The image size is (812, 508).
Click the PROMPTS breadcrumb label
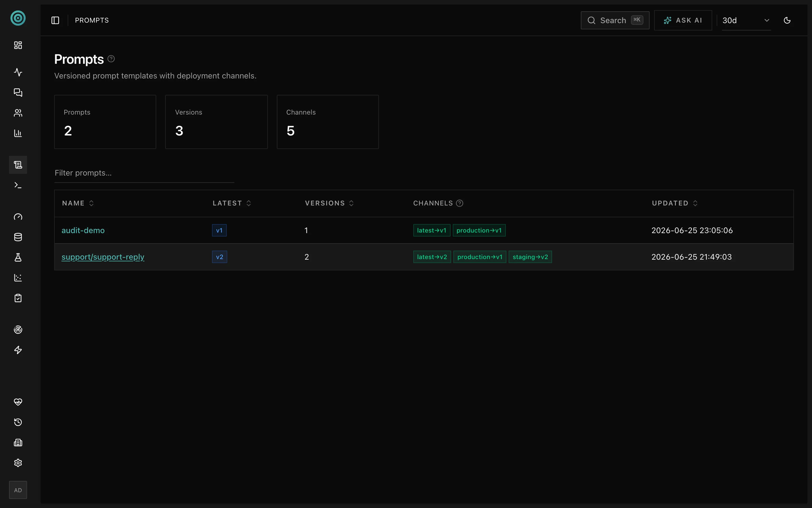92,20
